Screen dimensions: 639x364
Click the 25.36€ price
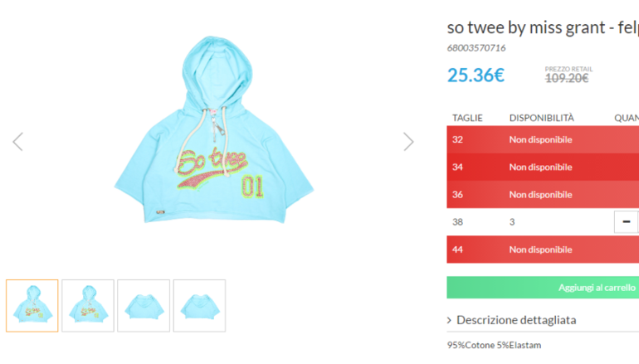click(x=476, y=75)
